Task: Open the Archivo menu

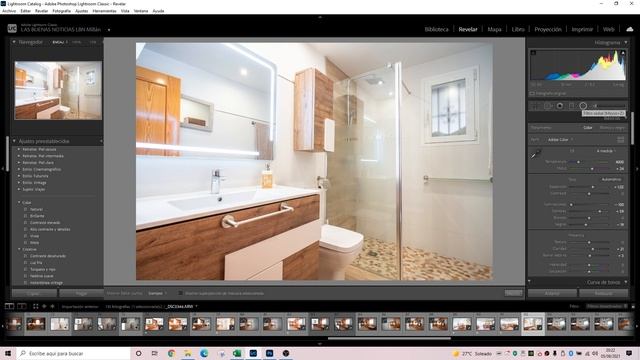Action: click(9, 11)
